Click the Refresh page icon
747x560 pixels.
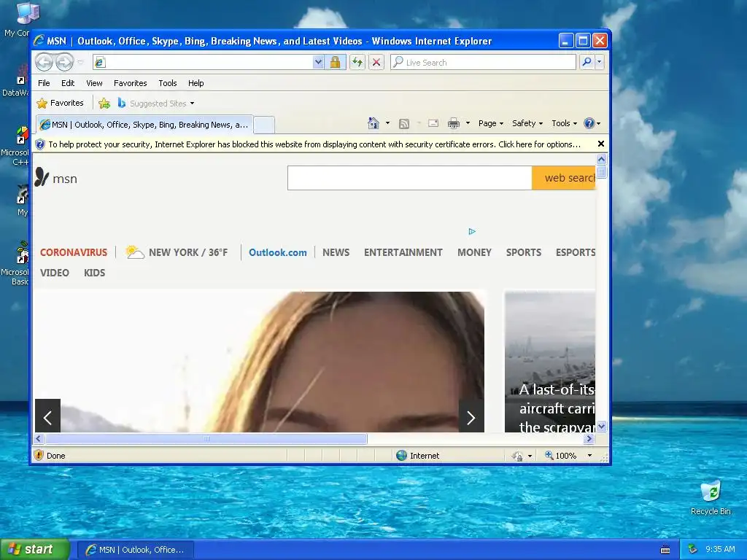pyautogui.click(x=357, y=62)
